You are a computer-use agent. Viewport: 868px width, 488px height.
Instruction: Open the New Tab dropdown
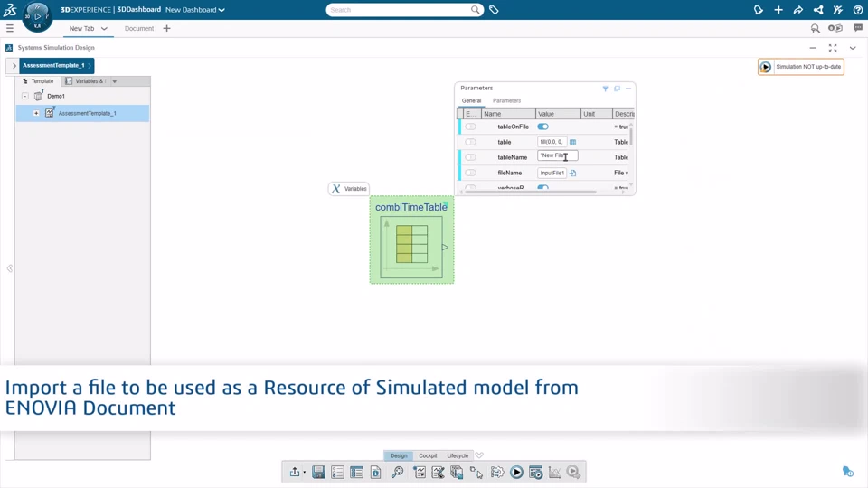point(104,28)
